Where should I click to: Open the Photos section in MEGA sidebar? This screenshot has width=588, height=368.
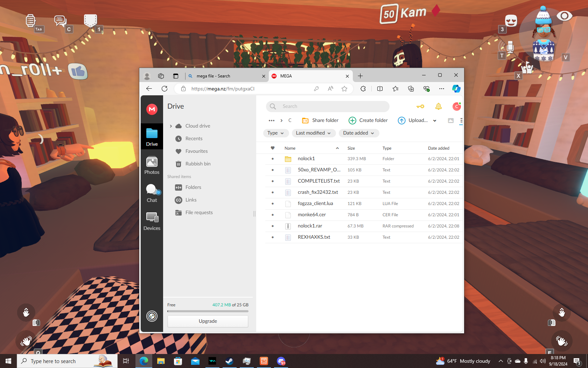[x=152, y=165]
